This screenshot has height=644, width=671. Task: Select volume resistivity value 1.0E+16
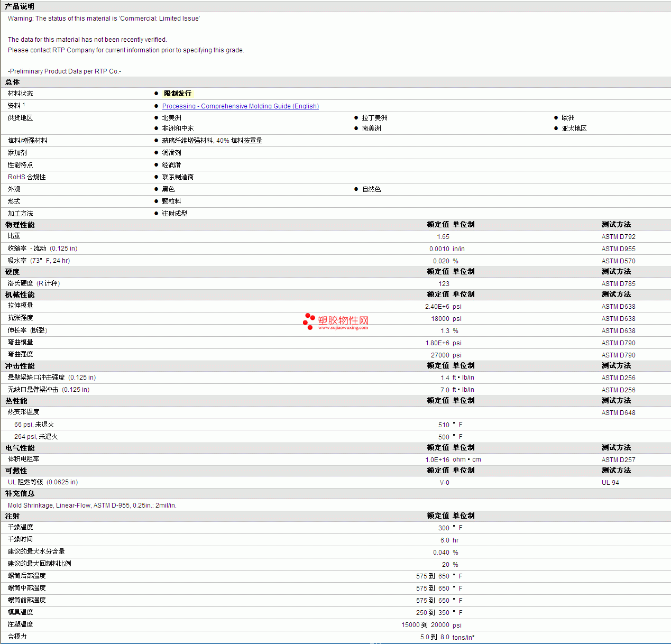437,460
